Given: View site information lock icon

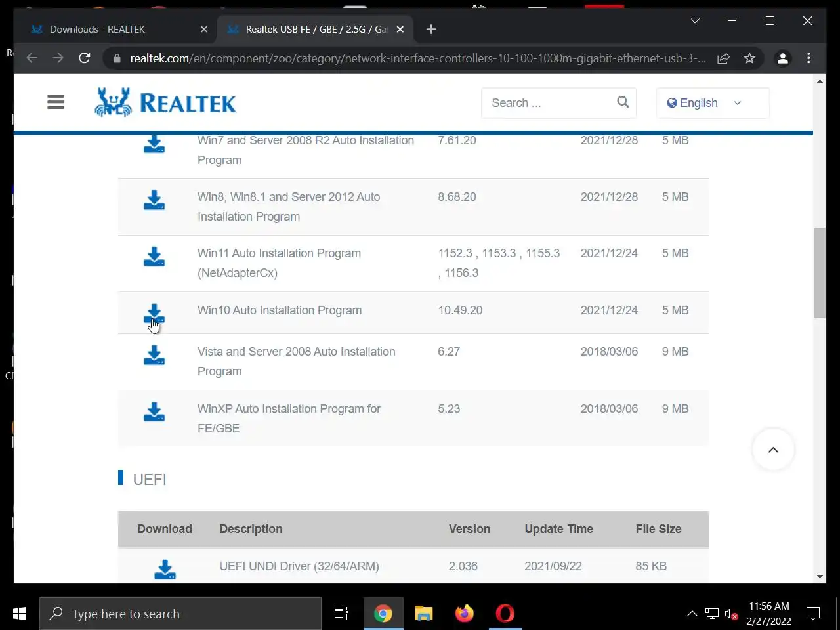Looking at the screenshot, I should point(117,58).
